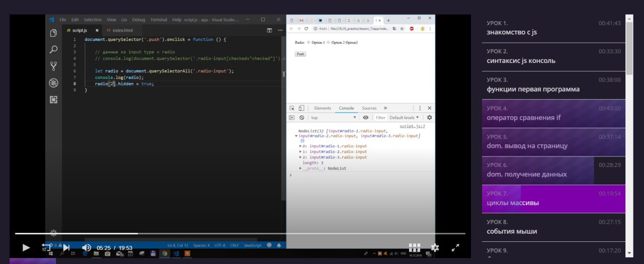Mute the video volume

pyautogui.click(x=87, y=247)
